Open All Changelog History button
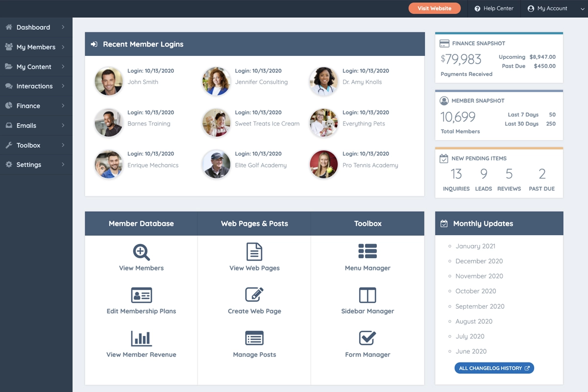 click(494, 368)
